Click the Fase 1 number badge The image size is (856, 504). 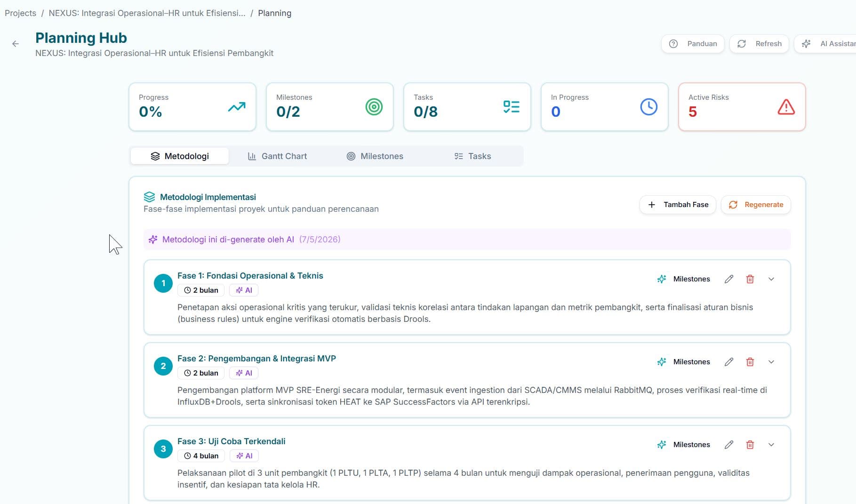pos(163,283)
